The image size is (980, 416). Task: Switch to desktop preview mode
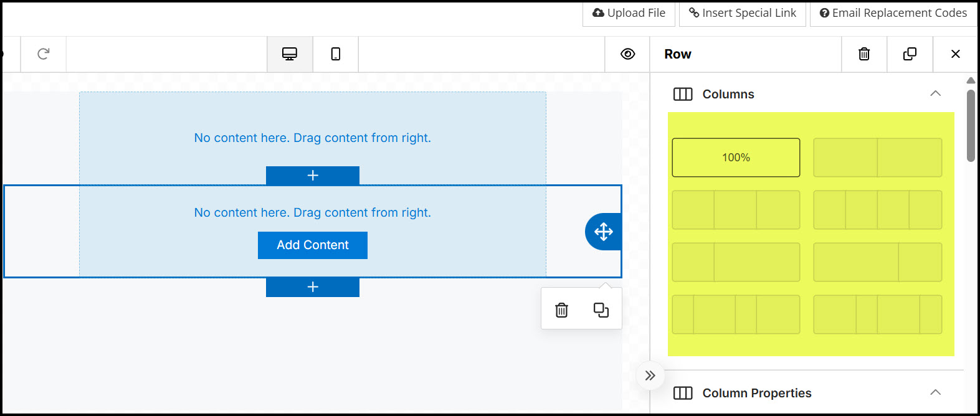pyautogui.click(x=290, y=54)
